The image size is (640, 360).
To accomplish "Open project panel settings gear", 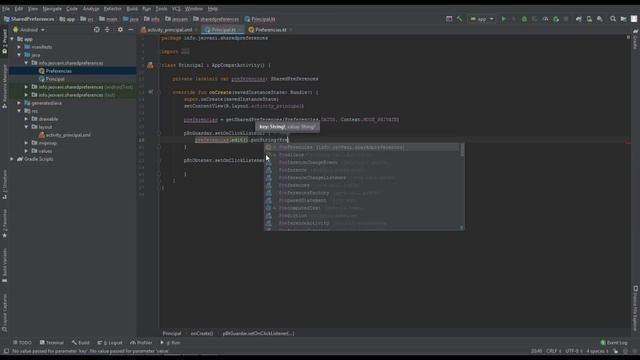I will (120, 30).
